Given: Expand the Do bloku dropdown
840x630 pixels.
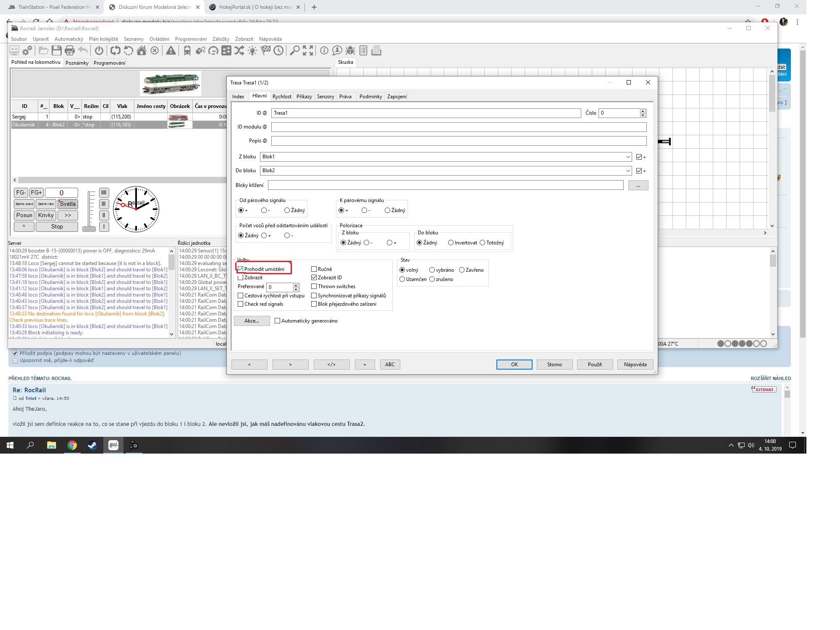Looking at the screenshot, I should click(x=628, y=171).
